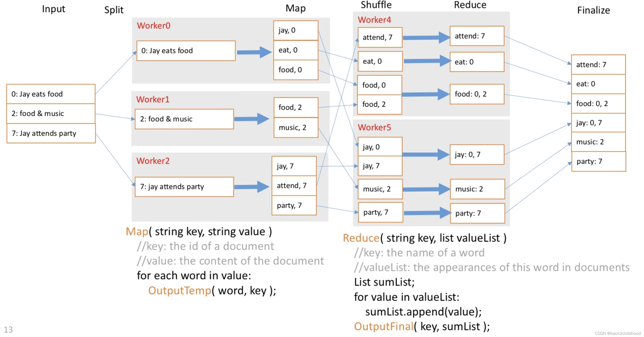Select "food, 0" map output in Worker0

pos(296,70)
